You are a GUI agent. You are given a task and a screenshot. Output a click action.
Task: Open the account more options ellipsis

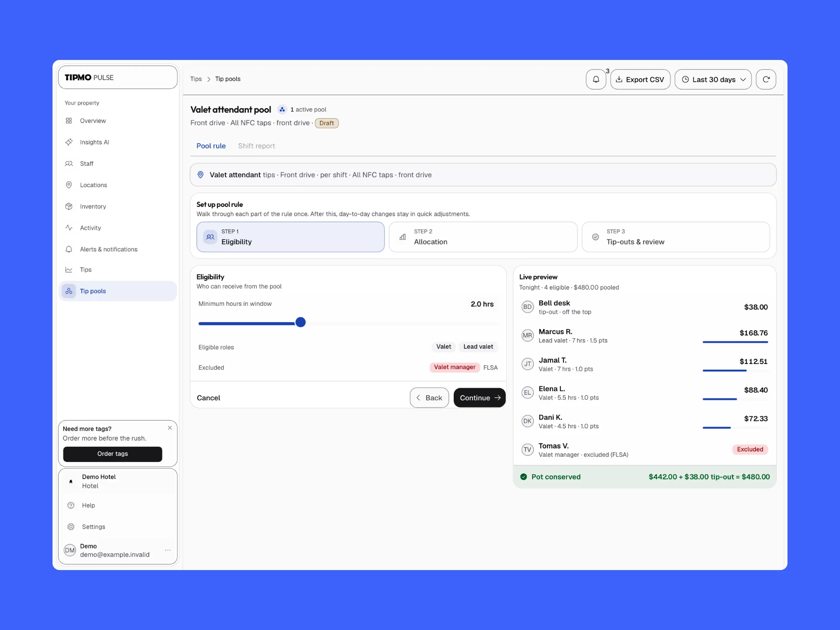[168, 550]
